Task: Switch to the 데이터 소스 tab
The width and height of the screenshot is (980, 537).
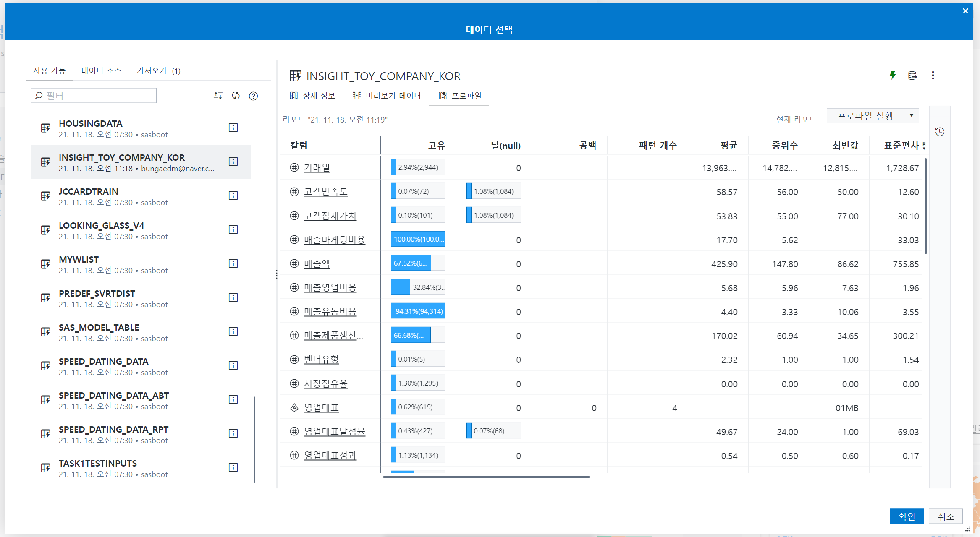Action: tap(101, 71)
